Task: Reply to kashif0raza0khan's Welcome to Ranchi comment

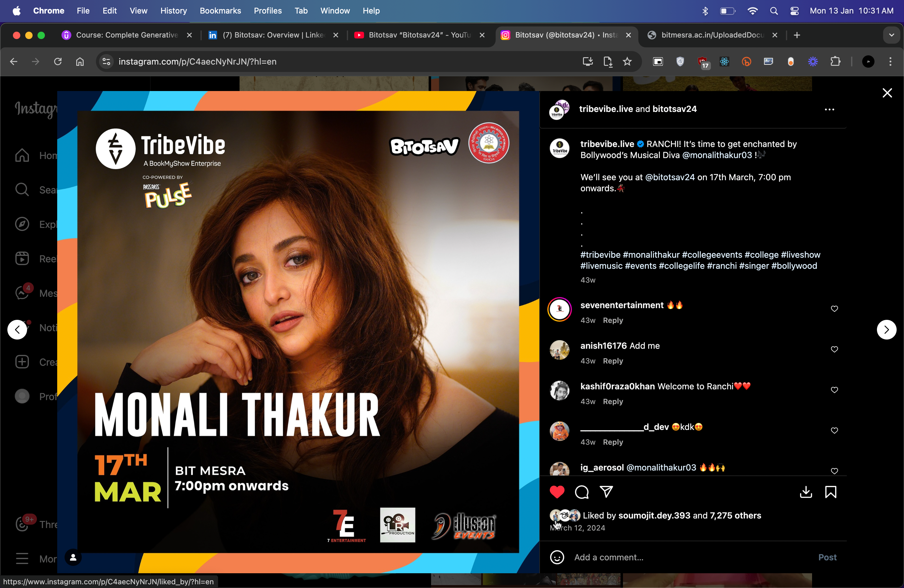Action: 613,402
